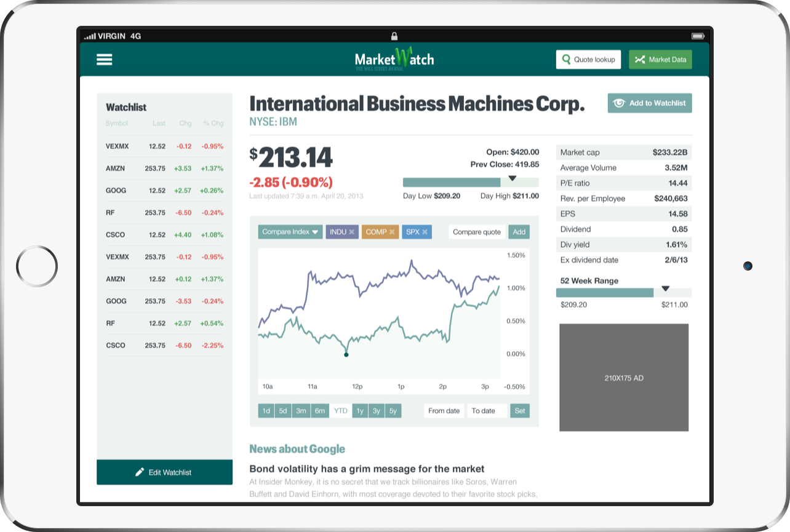Remove the INDU comparison tag
This screenshot has height=532, width=790.
pyautogui.click(x=352, y=232)
